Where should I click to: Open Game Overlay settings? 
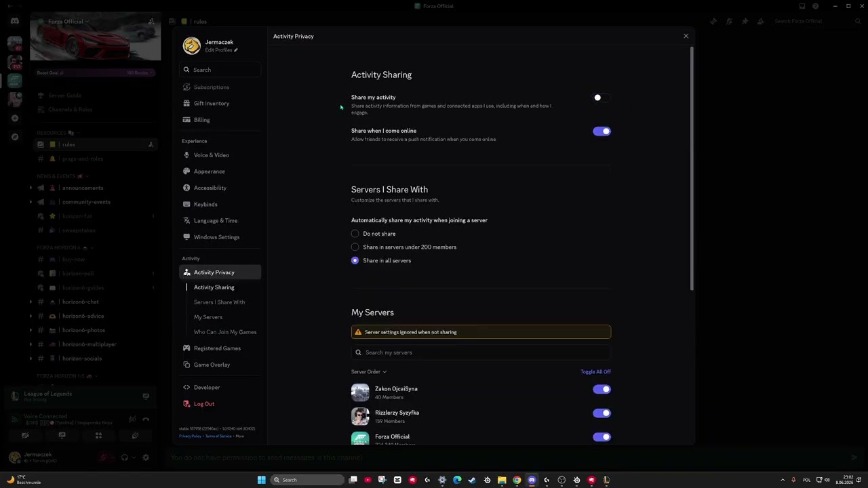(x=220, y=365)
